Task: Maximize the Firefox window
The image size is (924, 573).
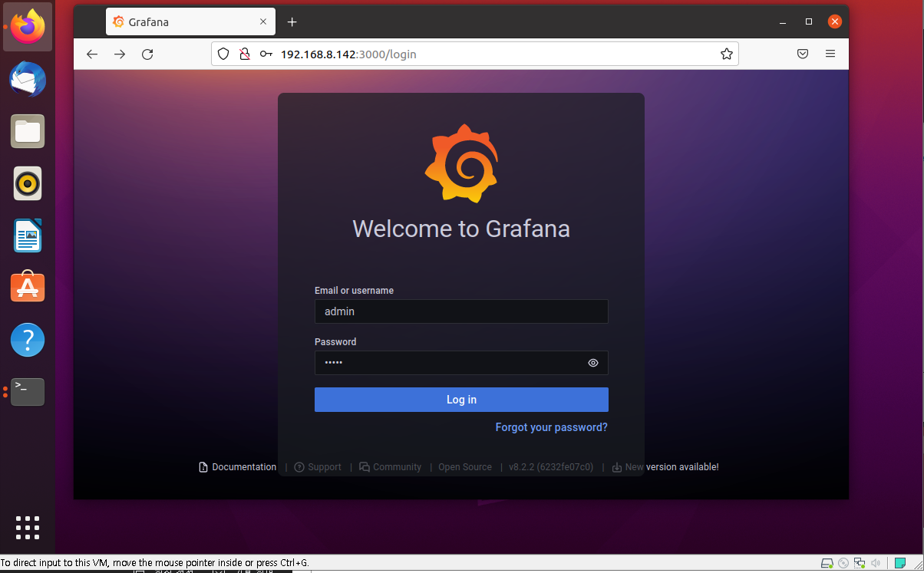Action: (x=809, y=22)
